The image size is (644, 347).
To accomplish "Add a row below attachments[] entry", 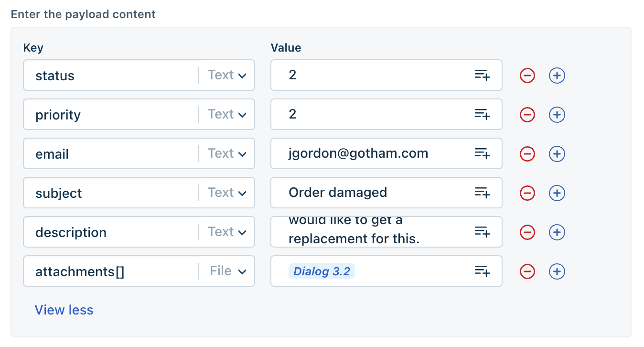I will [557, 271].
